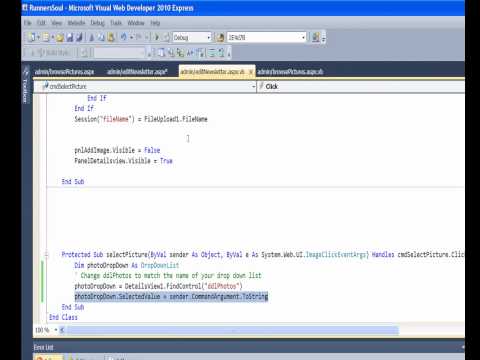Click the Undo arrow icon

point(123,37)
